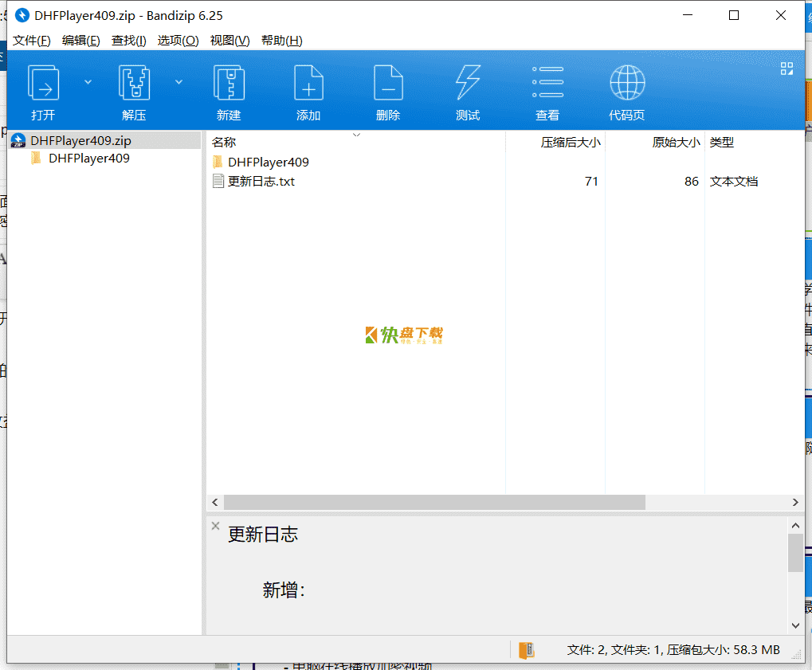Click the New archive (新建) icon
812x670 pixels.
(x=229, y=83)
